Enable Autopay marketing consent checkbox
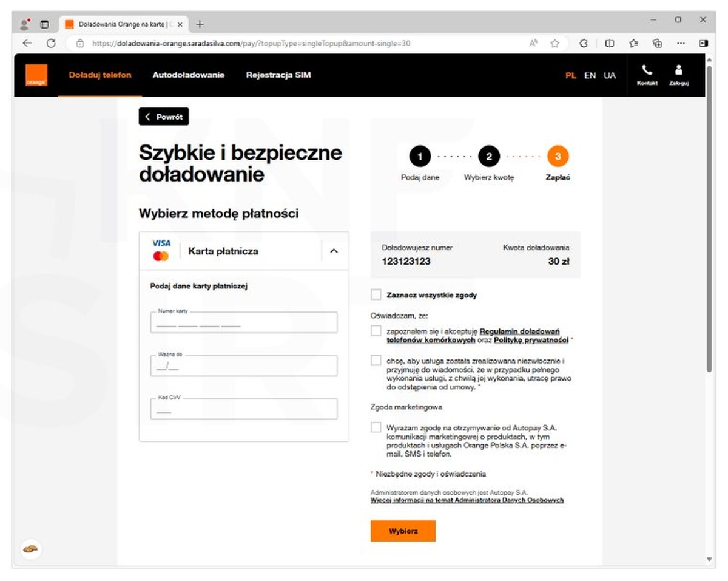 click(376, 427)
